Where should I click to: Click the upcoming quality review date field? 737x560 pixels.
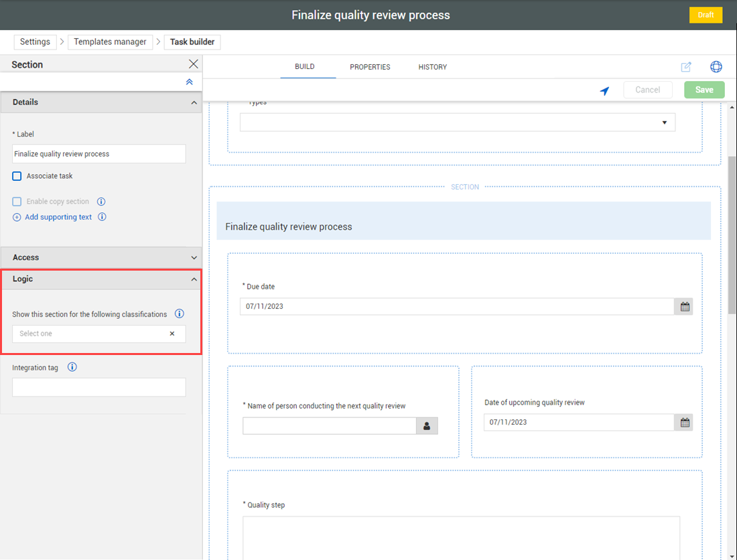pos(579,423)
